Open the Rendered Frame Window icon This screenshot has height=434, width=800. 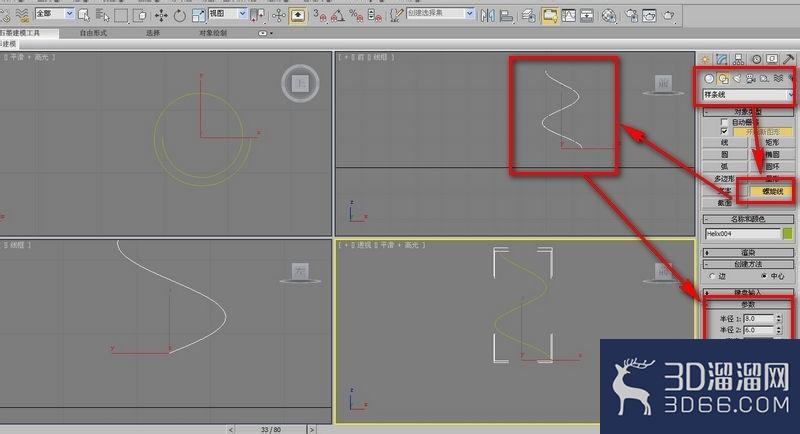[x=649, y=16]
